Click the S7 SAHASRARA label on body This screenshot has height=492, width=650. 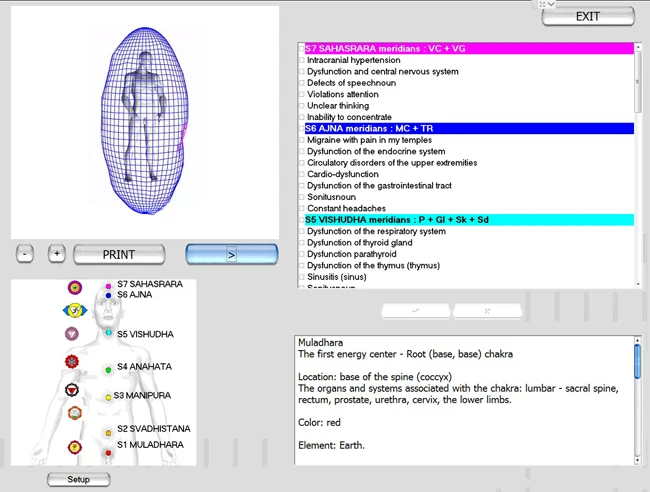click(150, 284)
